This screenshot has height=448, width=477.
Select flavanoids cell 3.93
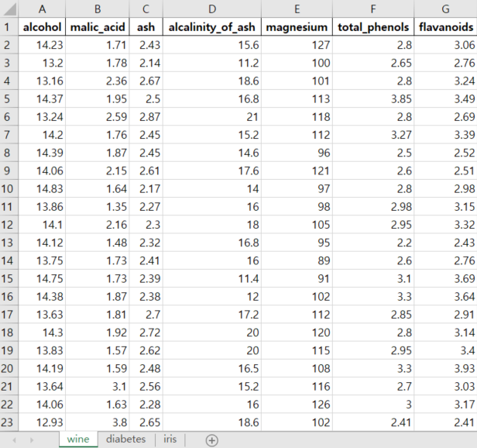click(x=445, y=368)
